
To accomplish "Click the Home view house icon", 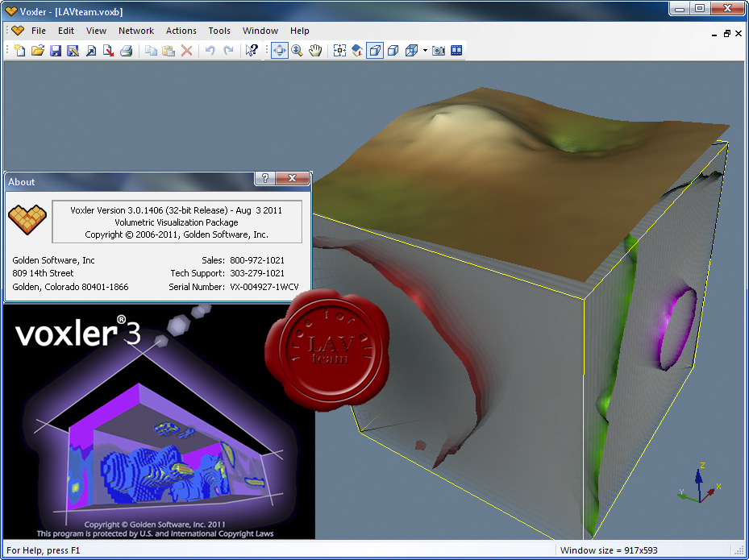I will (x=357, y=50).
